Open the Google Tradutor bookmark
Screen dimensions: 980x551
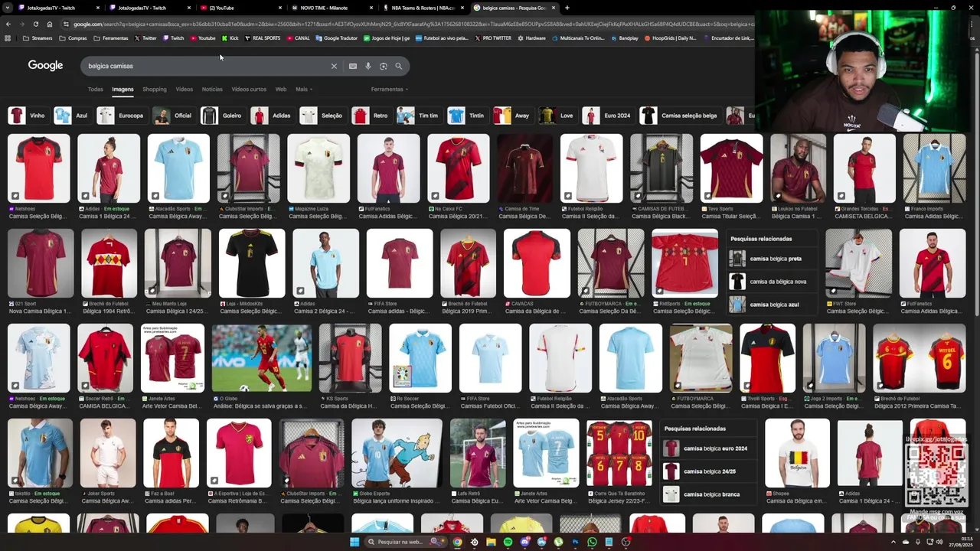[336, 37]
